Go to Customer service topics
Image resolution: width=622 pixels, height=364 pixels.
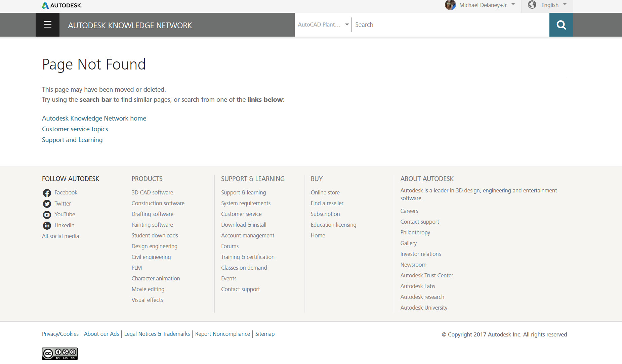coord(75,129)
